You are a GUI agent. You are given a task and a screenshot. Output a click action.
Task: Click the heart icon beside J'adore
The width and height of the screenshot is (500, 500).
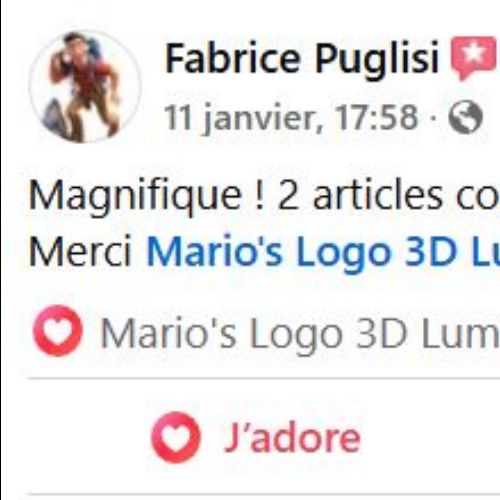[x=176, y=437]
